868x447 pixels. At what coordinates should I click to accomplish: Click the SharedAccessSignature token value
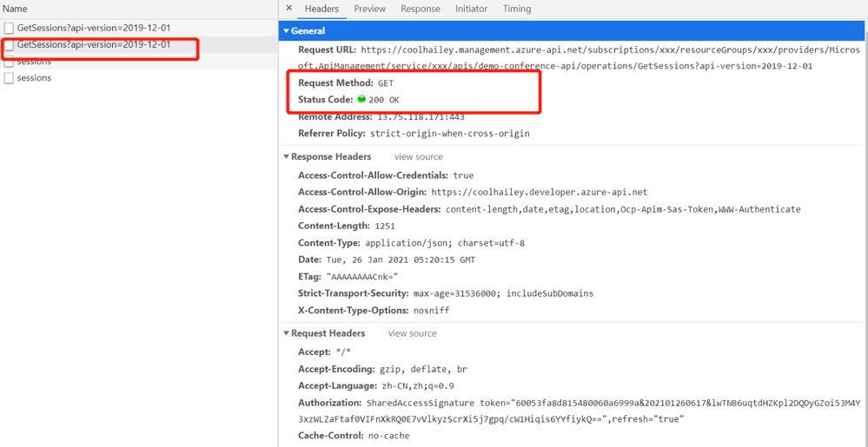(x=580, y=411)
